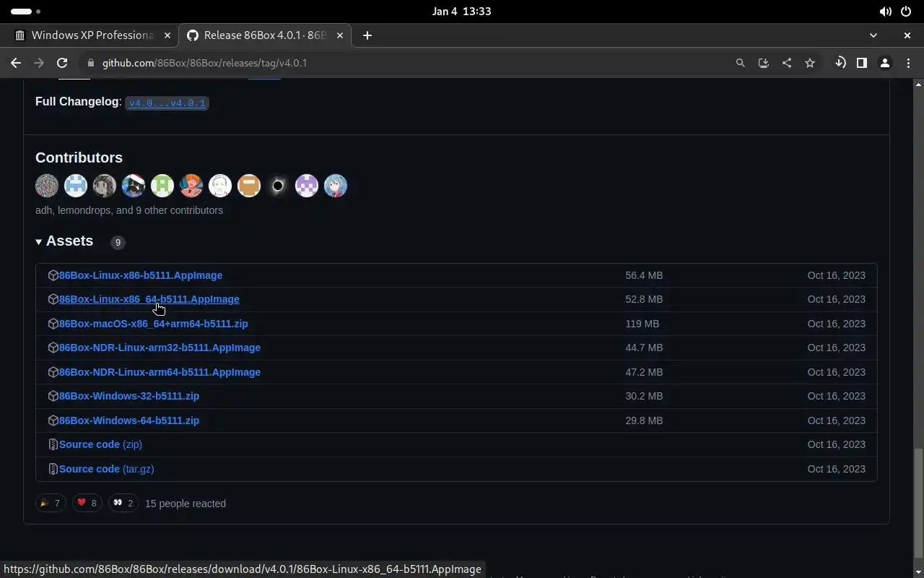Open the downloads toolbar icon

tap(840, 63)
